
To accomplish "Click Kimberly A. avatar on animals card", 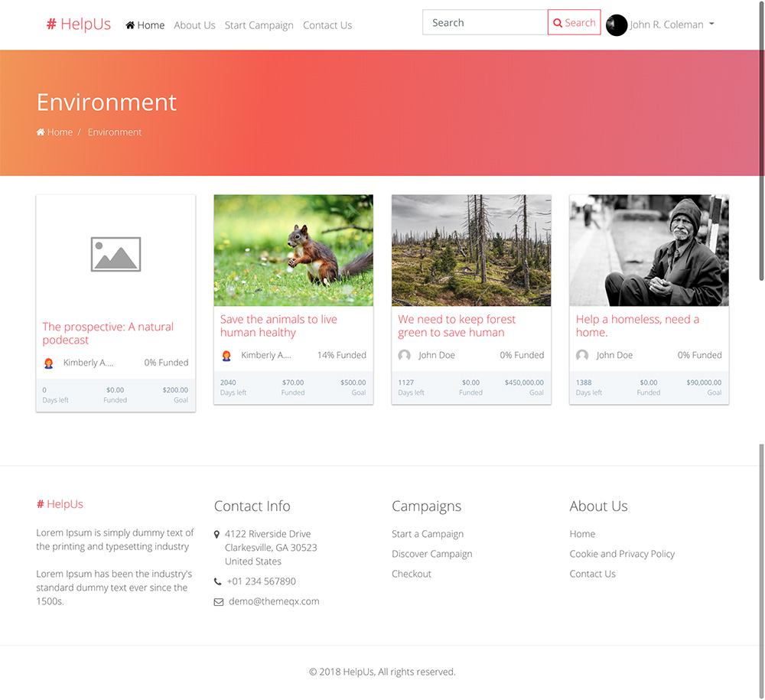I will coord(226,356).
